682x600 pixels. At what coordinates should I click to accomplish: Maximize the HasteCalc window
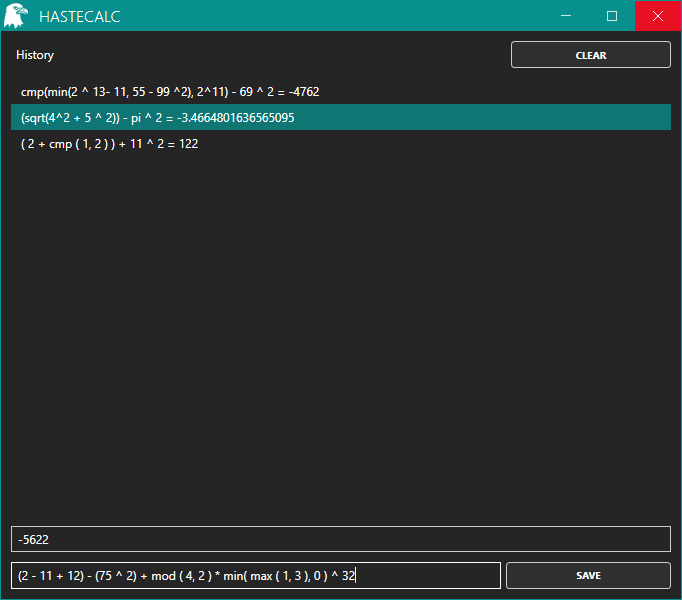pos(612,16)
